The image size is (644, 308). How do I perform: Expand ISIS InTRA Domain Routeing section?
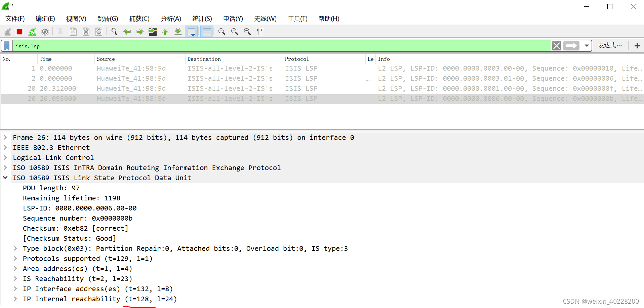tap(5, 168)
